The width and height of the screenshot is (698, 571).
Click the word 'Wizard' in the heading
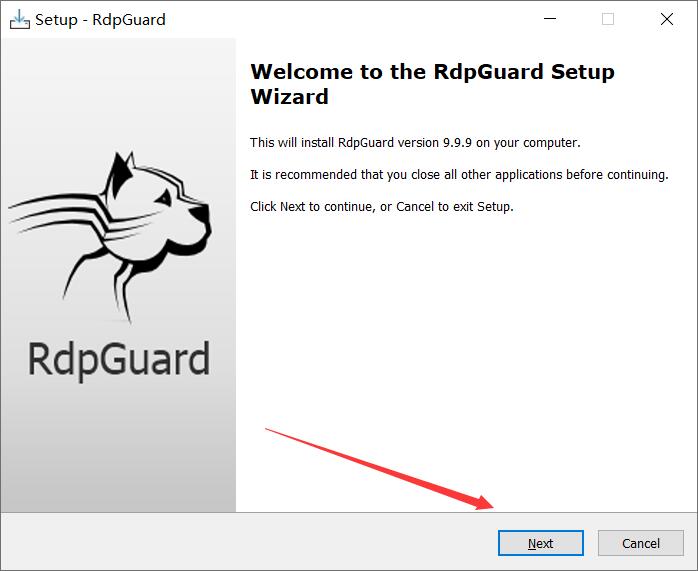289,97
